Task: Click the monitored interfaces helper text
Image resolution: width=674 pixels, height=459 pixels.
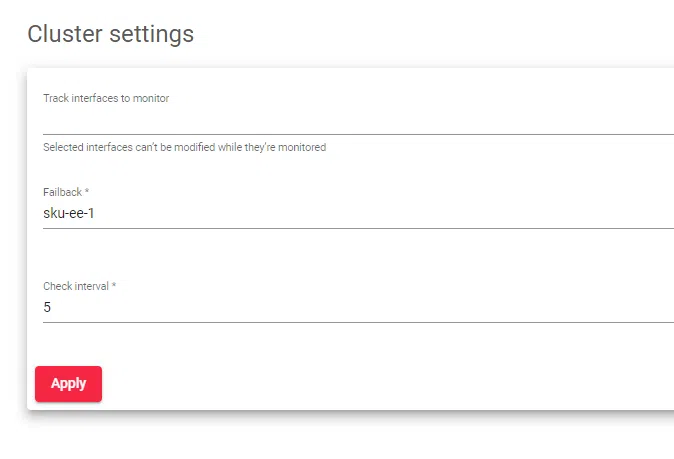Action: pyautogui.click(x=184, y=147)
